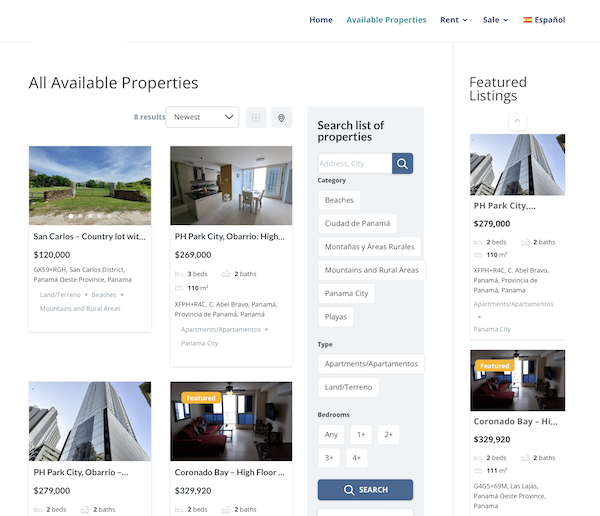Click the grid view icon
Viewport: 600px width, 516px height.
click(256, 118)
